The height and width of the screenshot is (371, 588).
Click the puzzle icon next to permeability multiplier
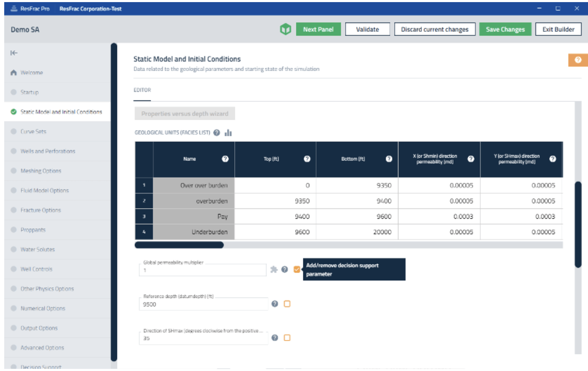point(274,269)
